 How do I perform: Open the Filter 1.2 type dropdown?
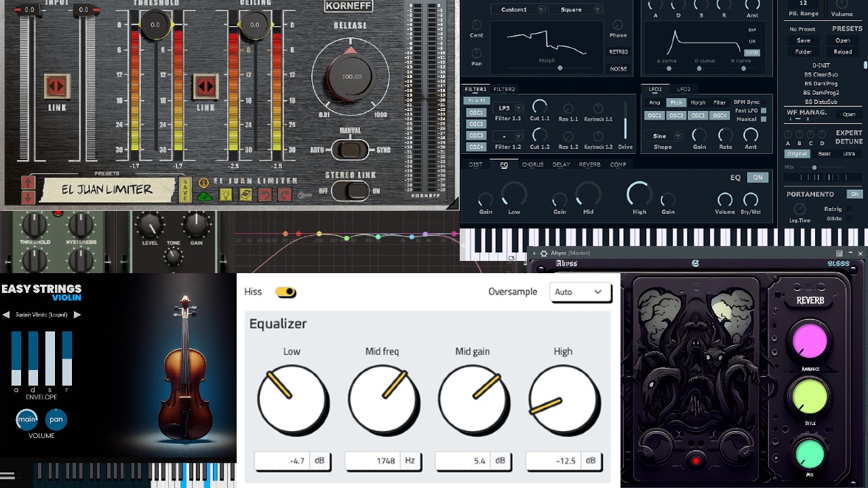(509, 136)
